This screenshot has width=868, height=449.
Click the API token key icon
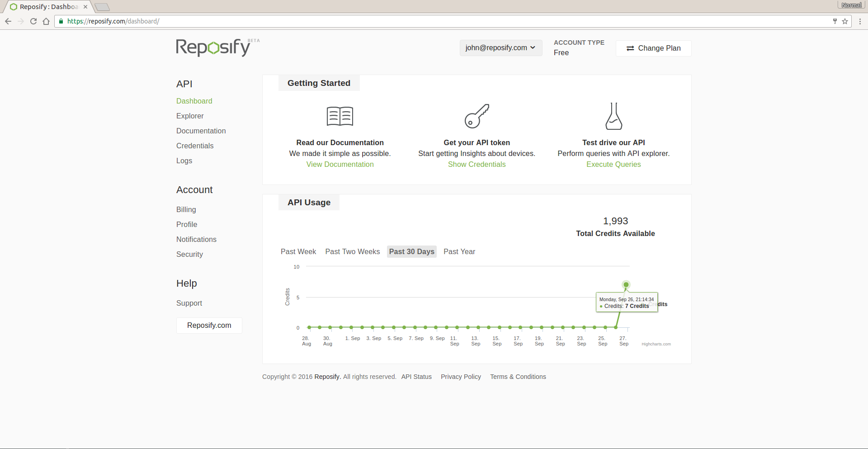[476, 116]
